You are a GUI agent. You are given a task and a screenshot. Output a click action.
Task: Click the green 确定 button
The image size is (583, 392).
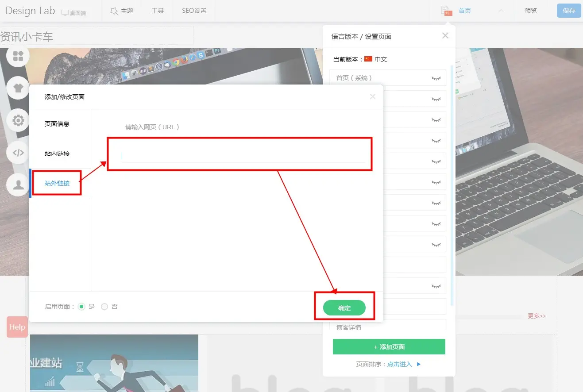point(344,308)
